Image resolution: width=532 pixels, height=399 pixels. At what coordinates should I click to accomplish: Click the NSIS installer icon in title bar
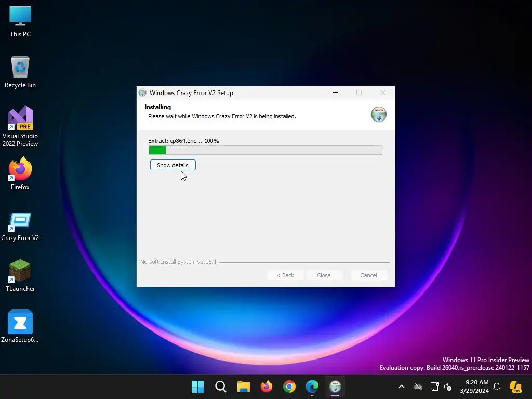[x=142, y=92]
